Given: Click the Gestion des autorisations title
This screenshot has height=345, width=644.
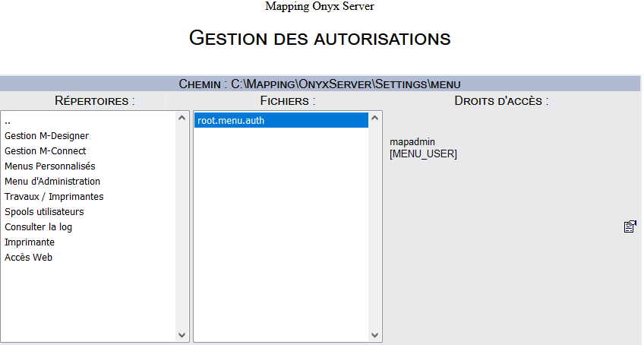Looking at the screenshot, I should pyautogui.click(x=320, y=38).
